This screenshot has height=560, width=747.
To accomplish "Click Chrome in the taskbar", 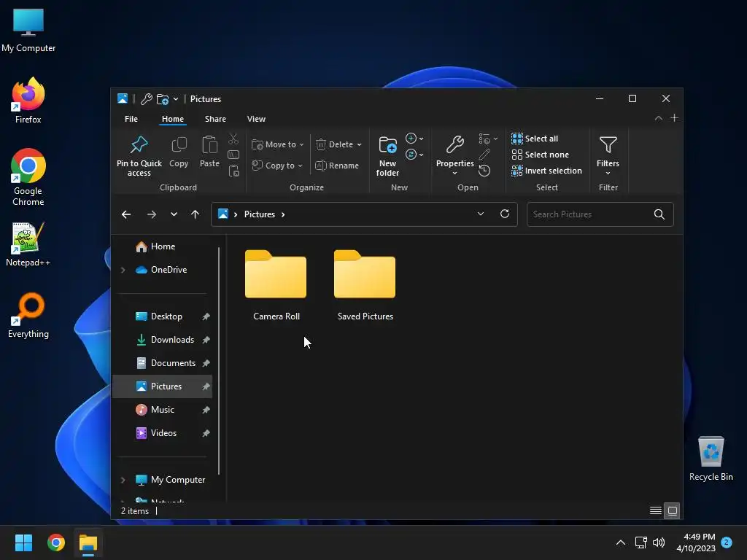I will pyautogui.click(x=55, y=542).
